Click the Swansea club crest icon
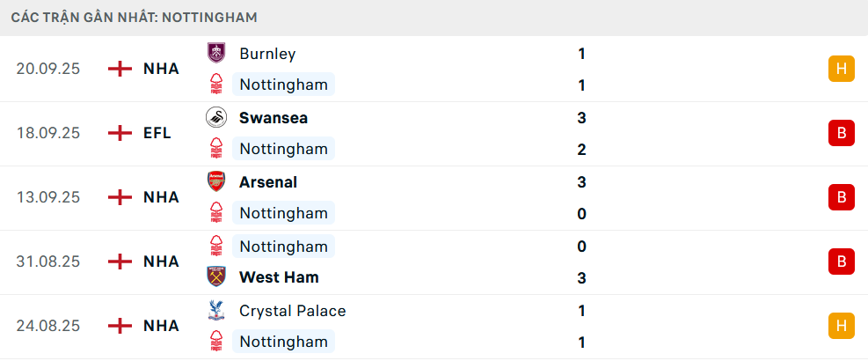This screenshot has height=361, width=868. [215, 117]
